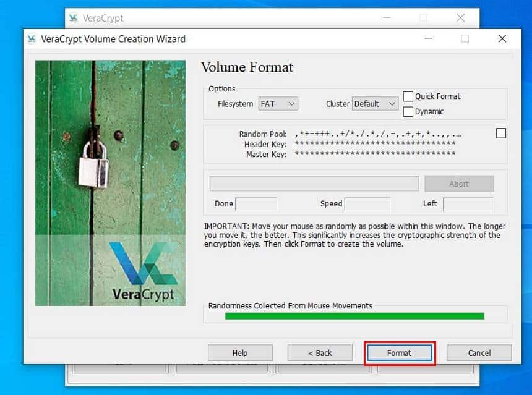Click the "VeraCrypt Volume Creation Wizard" title text
Screen dimensions: 532x395
[113, 40]
